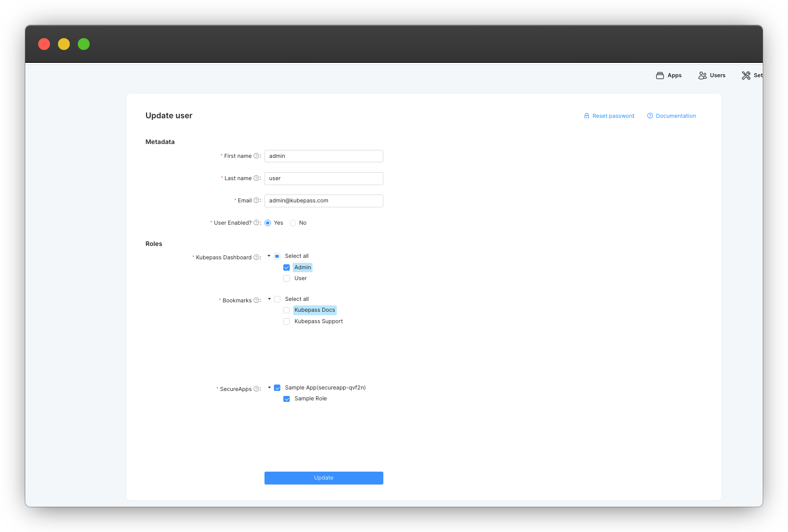Click the User Enabled help icon
This screenshot has width=788, height=532.
coord(257,223)
